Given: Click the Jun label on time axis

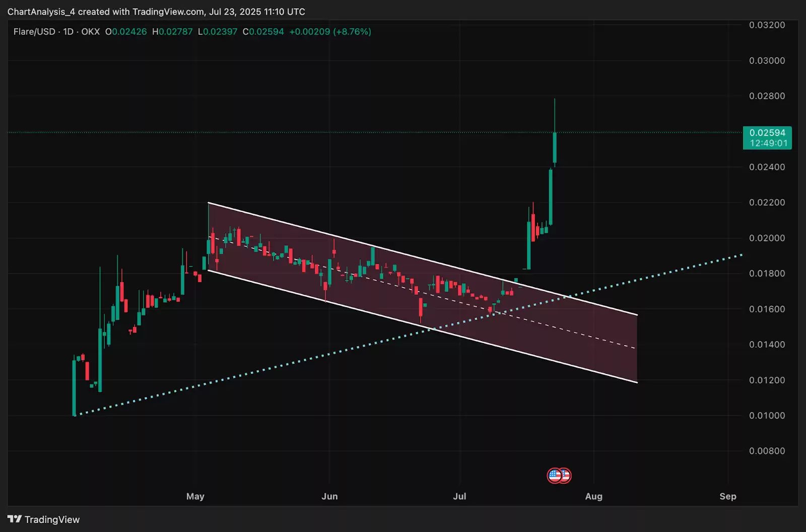Looking at the screenshot, I should click(x=329, y=496).
